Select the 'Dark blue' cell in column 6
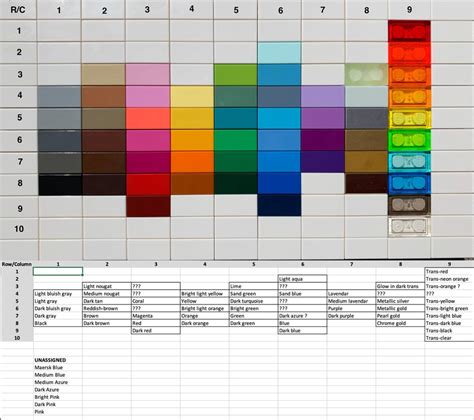Image resolution: width=474 pixels, height=420 pixels. click(302, 330)
